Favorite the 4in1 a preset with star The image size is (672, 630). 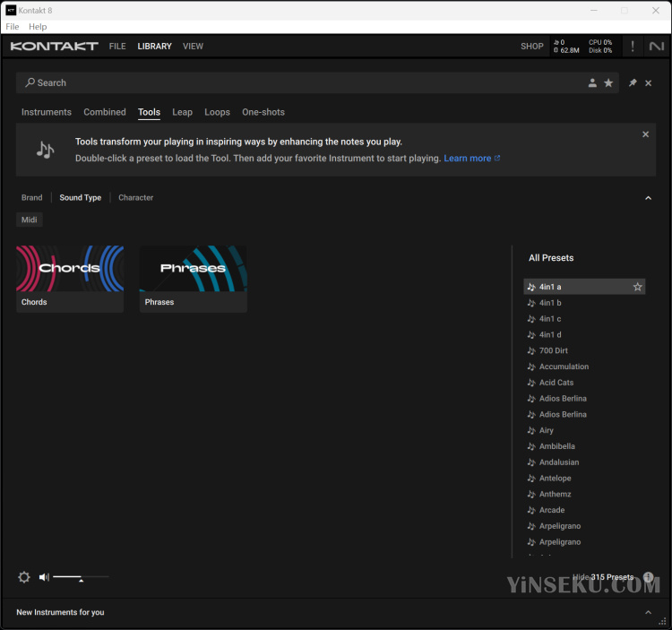[638, 287]
